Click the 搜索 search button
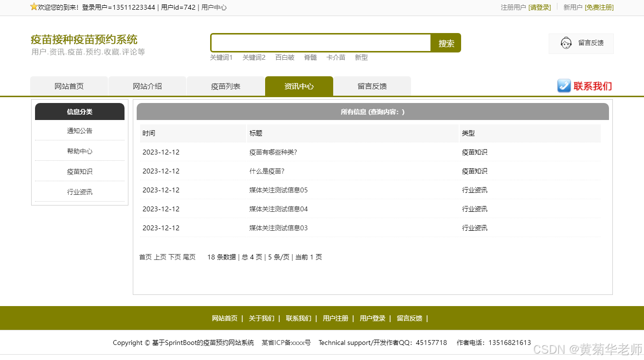The width and height of the screenshot is (644, 360). click(445, 43)
